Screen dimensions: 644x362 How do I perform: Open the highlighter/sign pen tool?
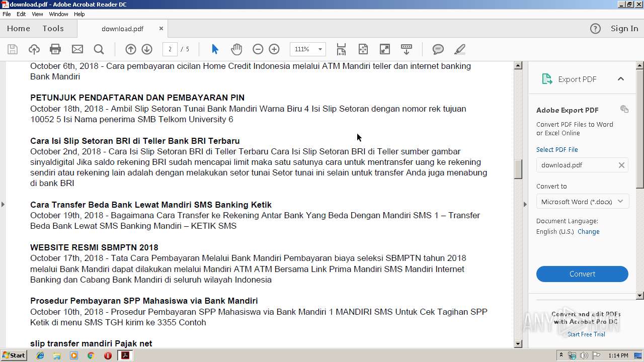459,49
